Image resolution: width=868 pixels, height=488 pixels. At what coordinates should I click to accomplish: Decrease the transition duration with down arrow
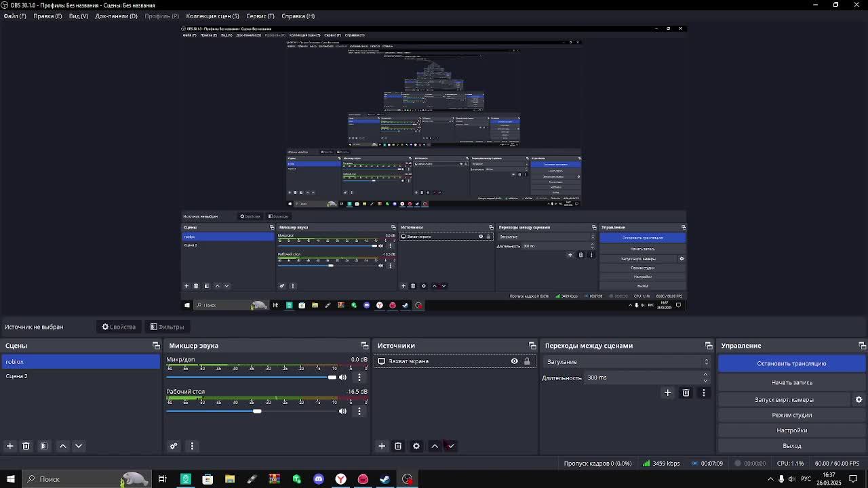(705, 381)
